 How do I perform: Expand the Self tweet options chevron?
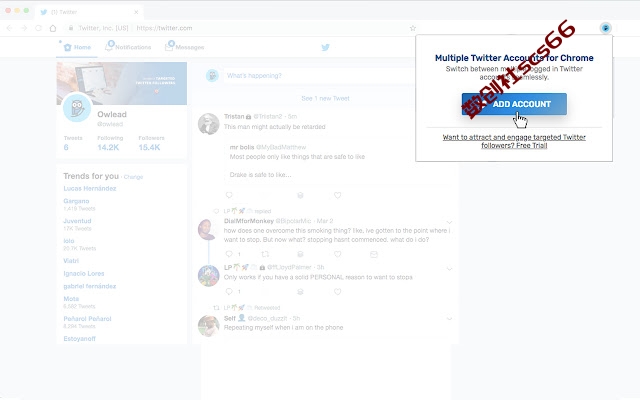pyautogui.click(x=449, y=319)
